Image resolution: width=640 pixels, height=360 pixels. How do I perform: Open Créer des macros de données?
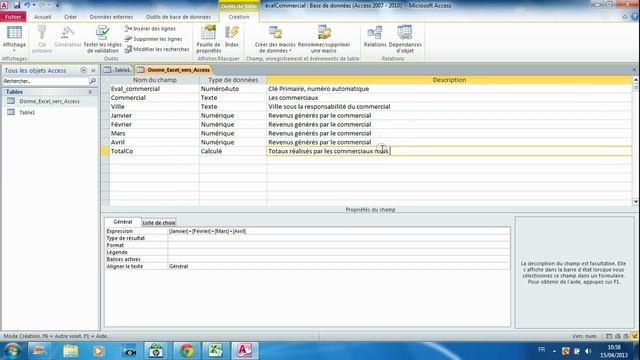click(275, 39)
